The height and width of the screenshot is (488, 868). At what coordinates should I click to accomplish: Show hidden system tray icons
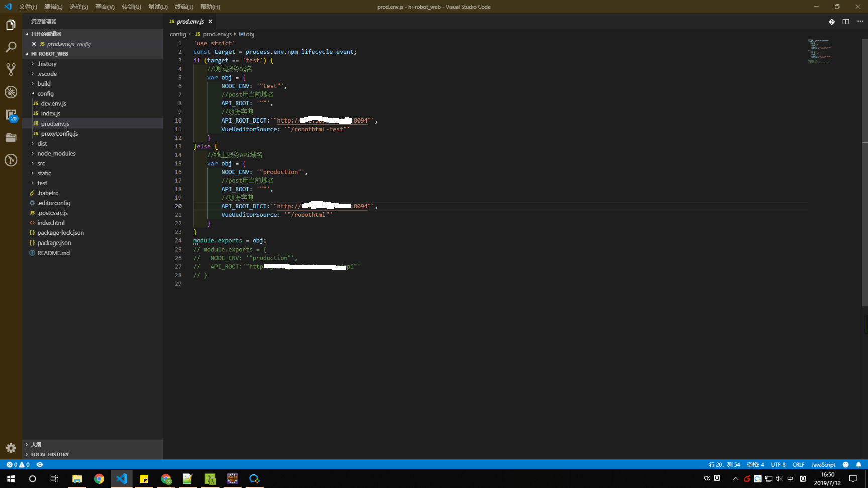point(736,479)
